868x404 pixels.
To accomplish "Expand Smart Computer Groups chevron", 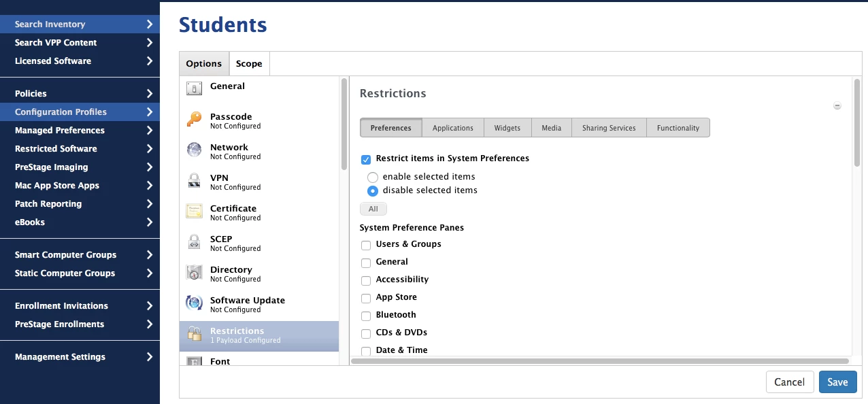I will [150, 255].
